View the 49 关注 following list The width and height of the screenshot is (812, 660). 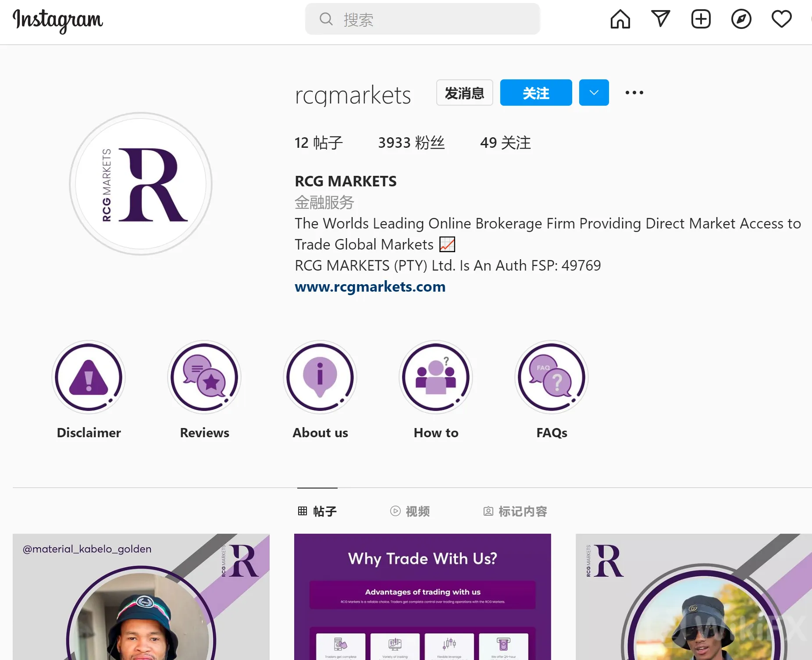point(505,143)
